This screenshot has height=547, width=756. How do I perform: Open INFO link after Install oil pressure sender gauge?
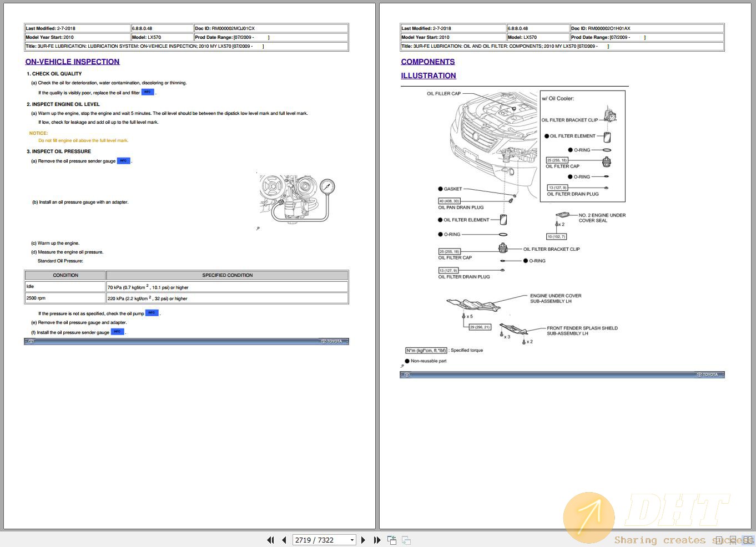pyautogui.click(x=118, y=332)
